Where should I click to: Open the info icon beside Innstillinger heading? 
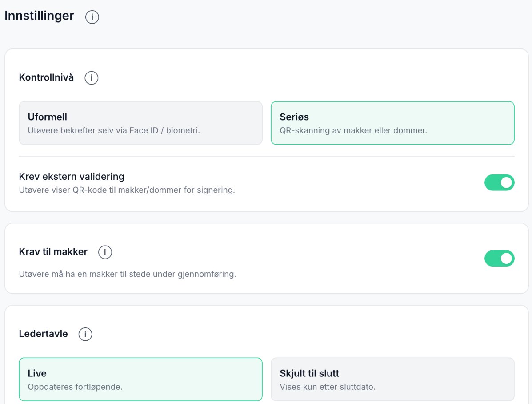click(92, 16)
